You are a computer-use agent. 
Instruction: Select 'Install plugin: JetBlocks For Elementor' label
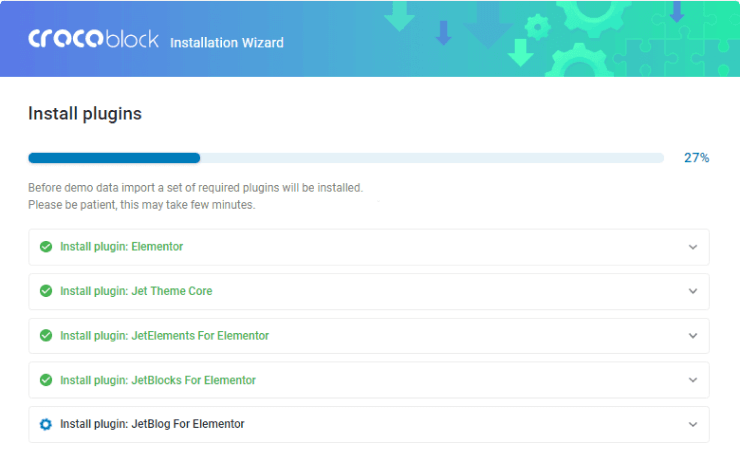click(158, 380)
